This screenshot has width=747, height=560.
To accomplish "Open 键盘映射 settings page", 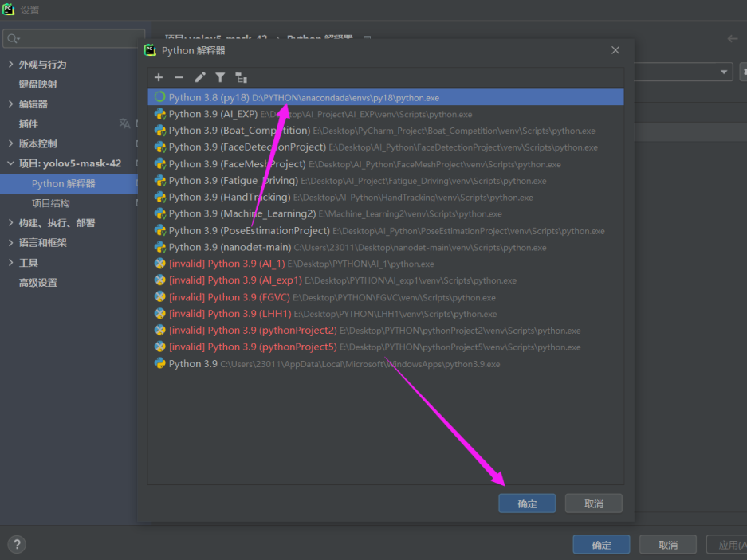I will pyautogui.click(x=38, y=84).
